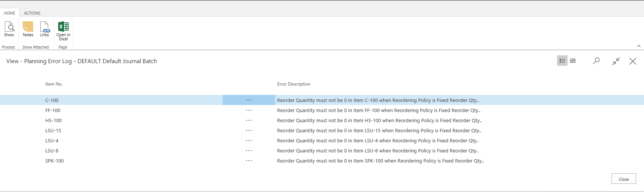Click the Error Description column header
Viewport: 644px width, 192px height.
click(293, 84)
